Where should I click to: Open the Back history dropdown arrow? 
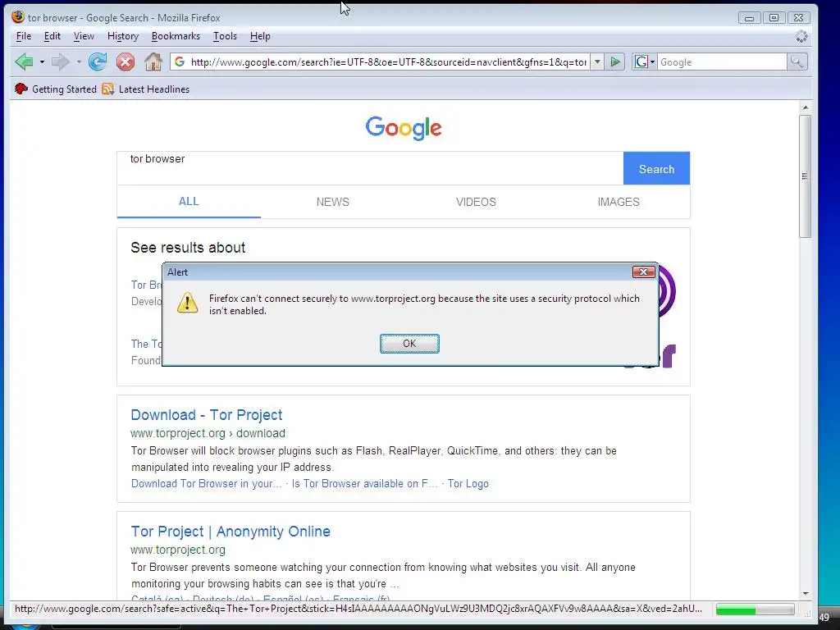[42, 62]
